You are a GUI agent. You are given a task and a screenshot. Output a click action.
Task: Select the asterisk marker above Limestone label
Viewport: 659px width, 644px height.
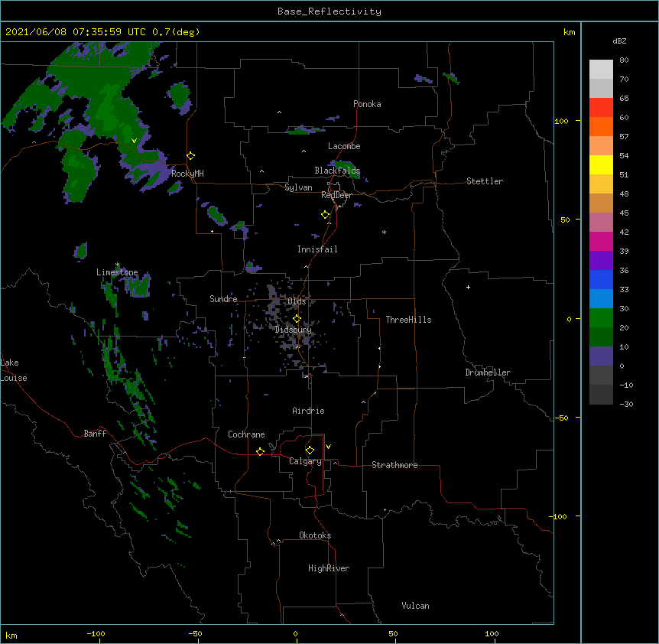point(117,265)
